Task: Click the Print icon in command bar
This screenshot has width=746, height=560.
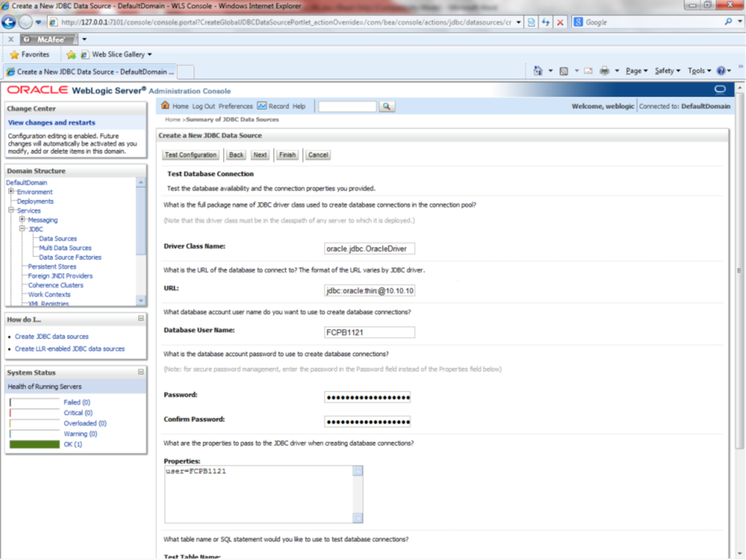Action: tap(604, 71)
